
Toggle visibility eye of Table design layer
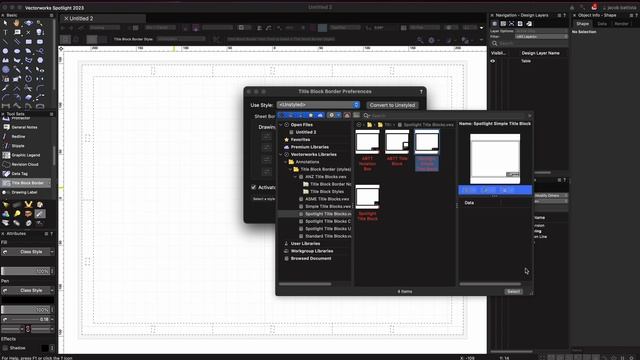[x=493, y=61]
